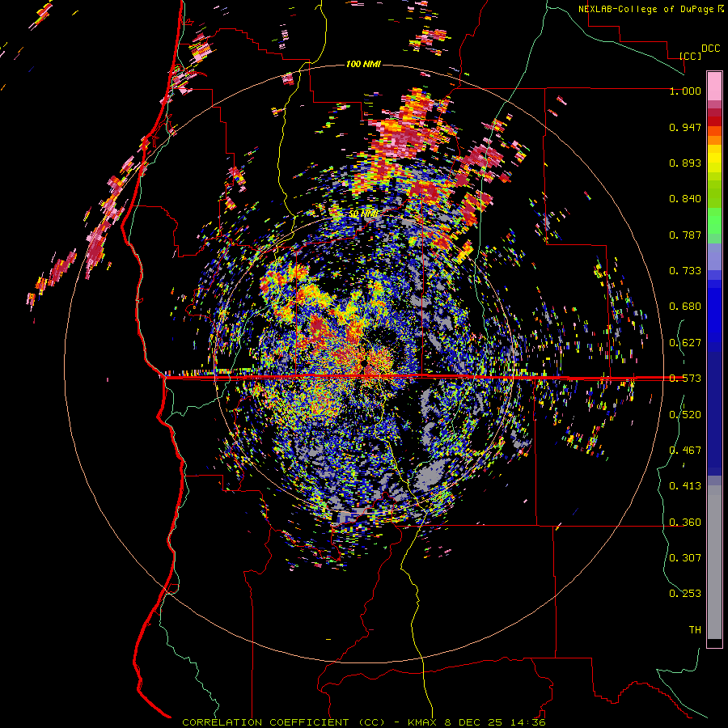
Task: Click the 0.360 legend value
Action: [x=685, y=523]
